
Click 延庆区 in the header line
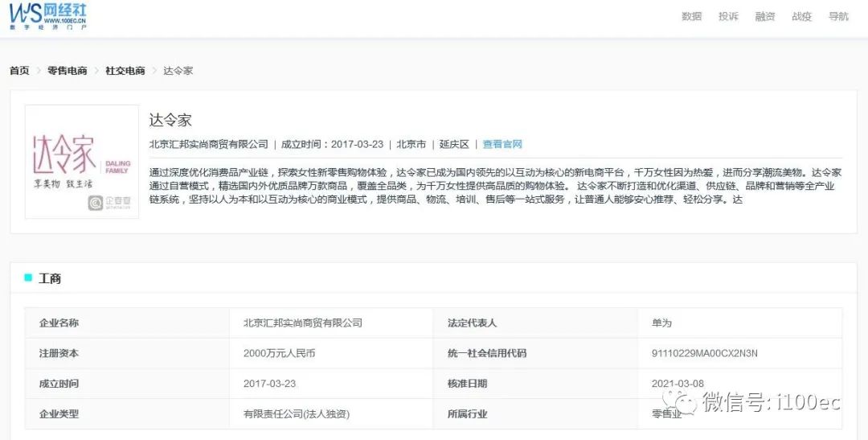tap(454, 144)
